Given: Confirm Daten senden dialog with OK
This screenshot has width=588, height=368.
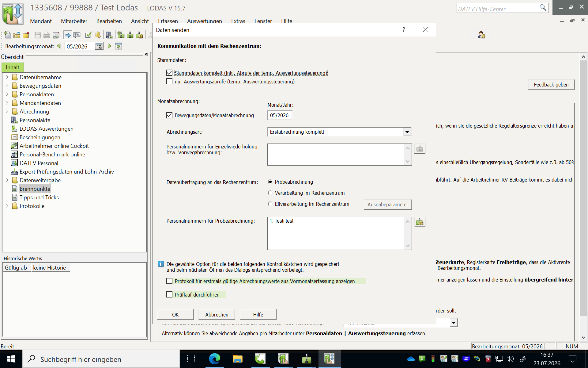Looking at the screenshot, I should [175, 315].
